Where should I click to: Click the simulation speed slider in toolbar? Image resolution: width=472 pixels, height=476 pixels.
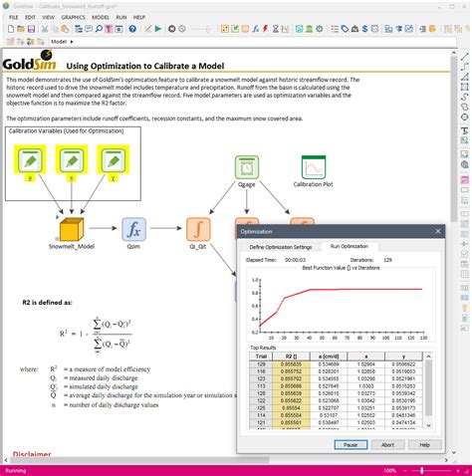[200, 29]
